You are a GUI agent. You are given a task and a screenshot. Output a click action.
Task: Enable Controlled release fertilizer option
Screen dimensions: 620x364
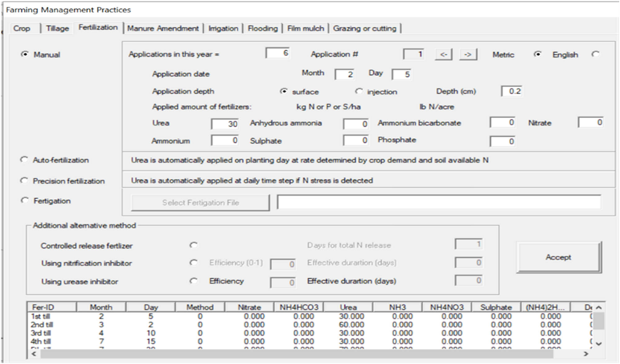click(x=193, y=245)
